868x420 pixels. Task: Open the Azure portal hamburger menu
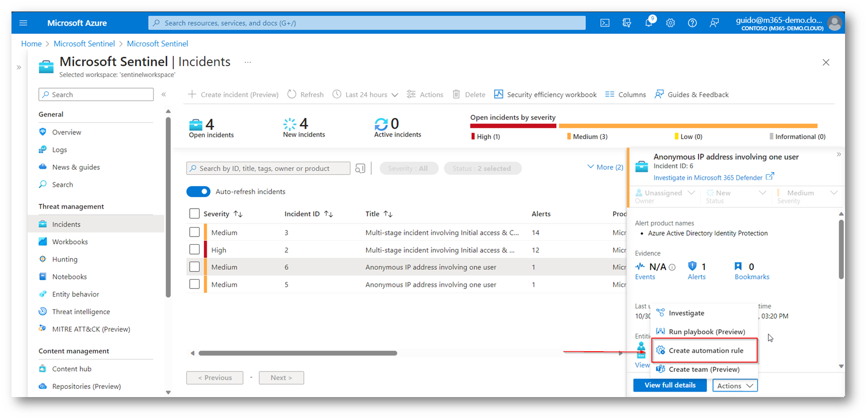point(23,23)
